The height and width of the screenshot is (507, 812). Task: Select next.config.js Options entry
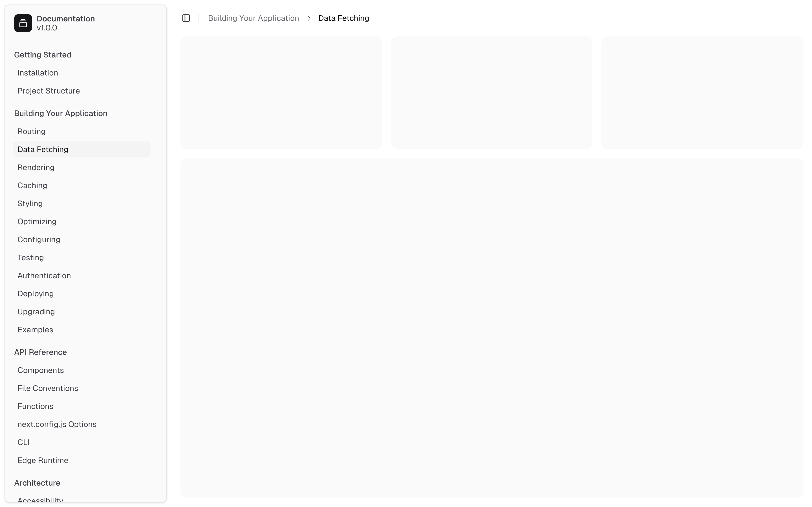tap(57, 424)
